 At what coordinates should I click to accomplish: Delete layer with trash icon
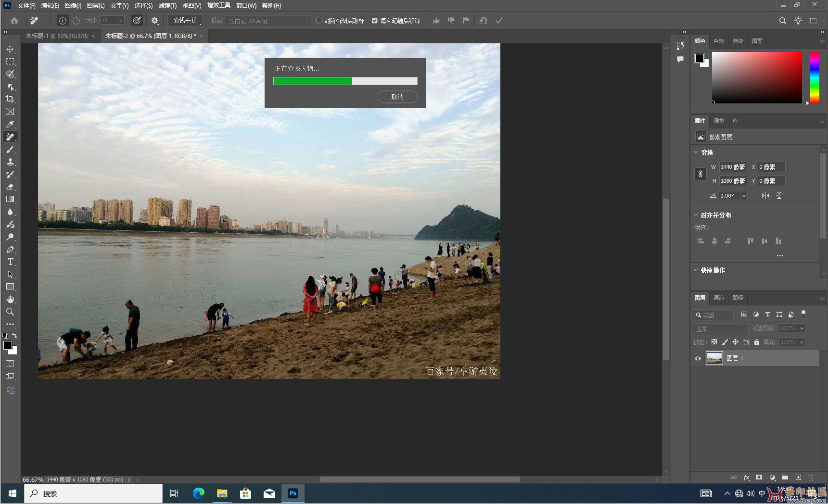[x=811, y=478]
